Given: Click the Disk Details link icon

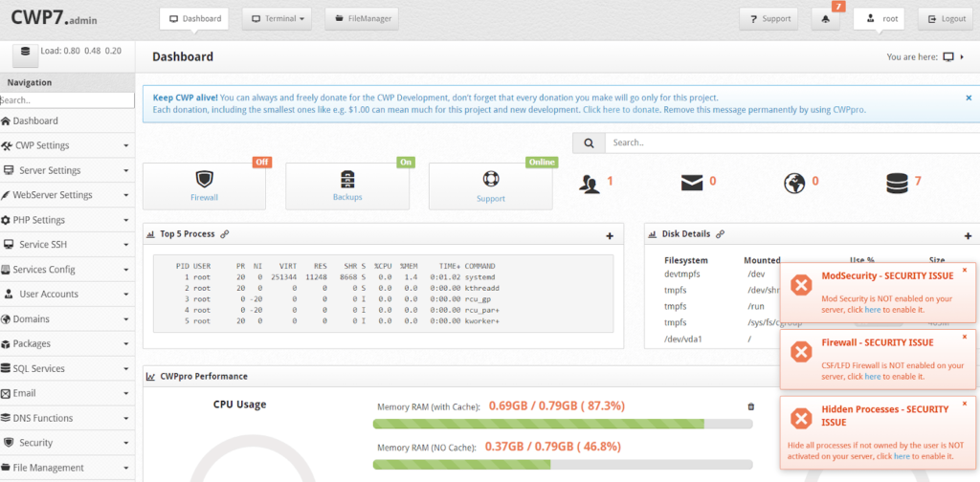Looking at the screenshot, I should point(720,234).
